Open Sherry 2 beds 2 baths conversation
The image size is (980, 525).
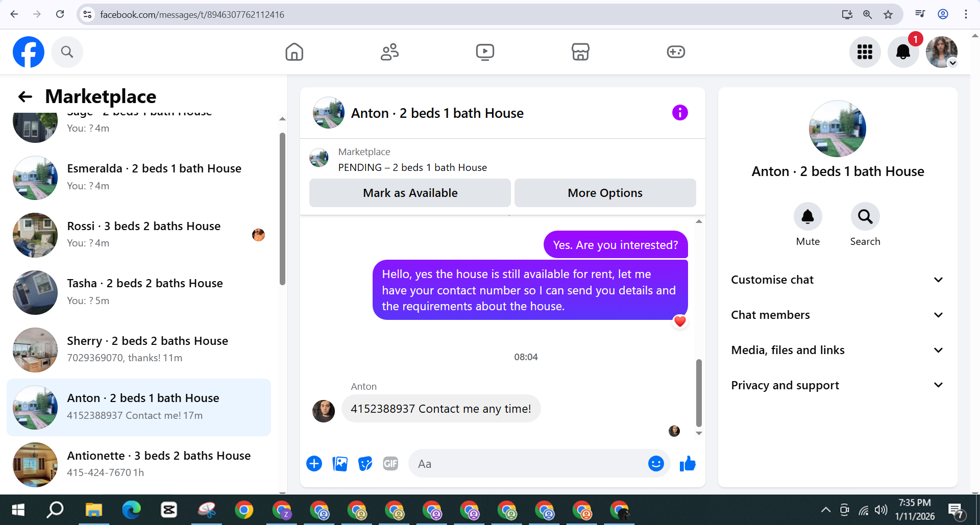(x=139, y=350)
